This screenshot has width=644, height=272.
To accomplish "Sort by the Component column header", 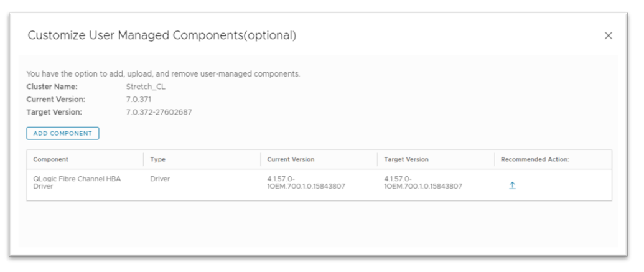I will click(x=50, y=159).
